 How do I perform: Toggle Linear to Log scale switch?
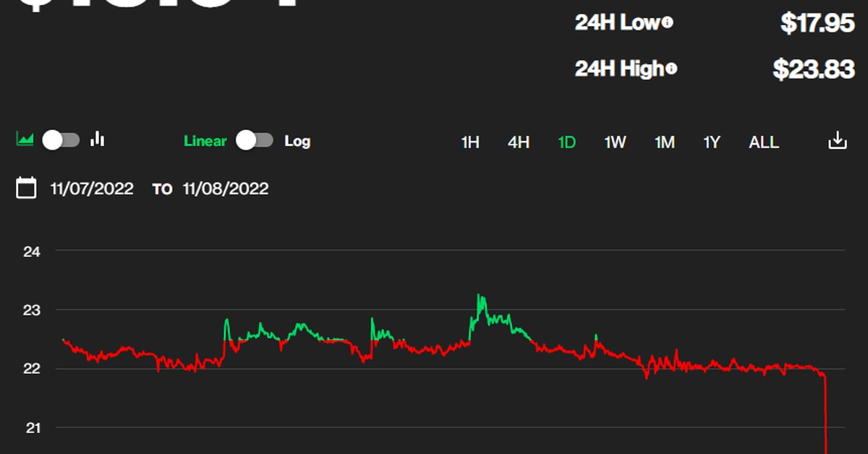pyautogui.click(x=255, y=140)
